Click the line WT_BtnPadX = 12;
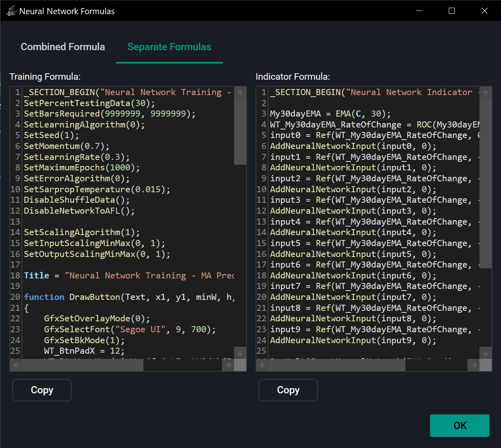 pos(84,351)
